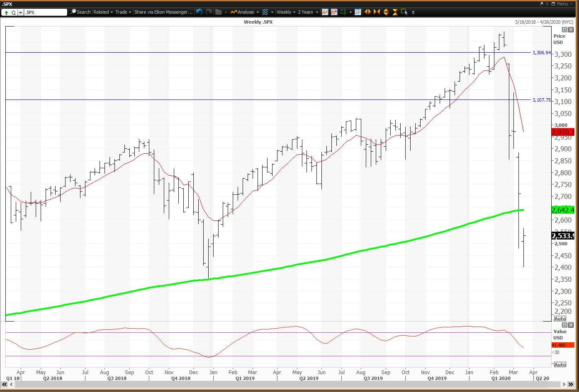Open the Related menu
579x392 pixels.
(101, 12)
